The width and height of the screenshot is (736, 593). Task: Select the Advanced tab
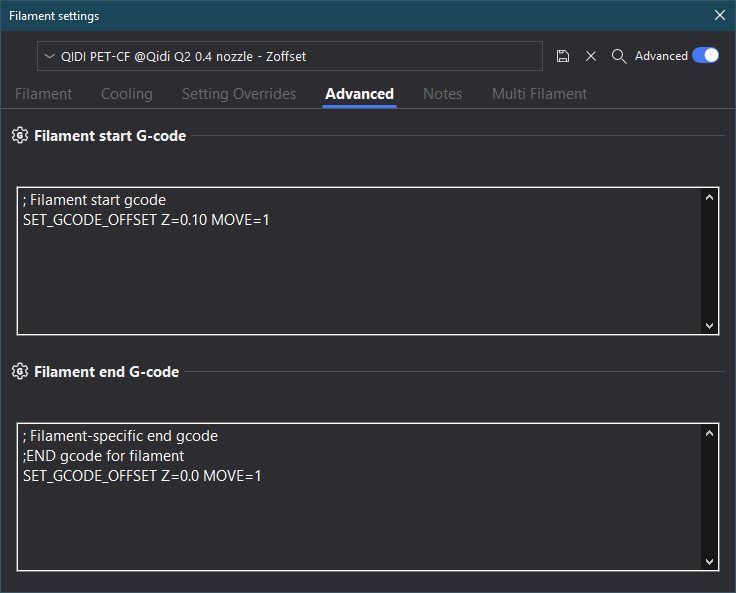click(x=360, y=94)
